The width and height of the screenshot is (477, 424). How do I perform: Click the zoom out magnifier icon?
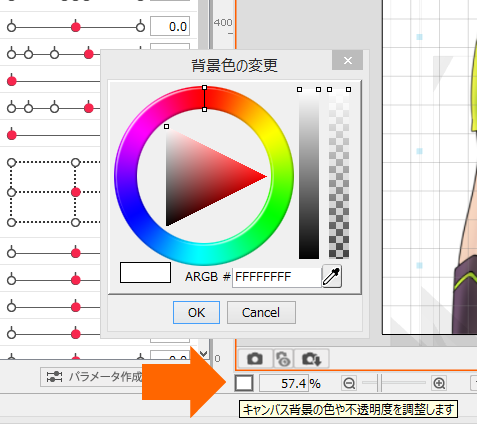point(349,383)
